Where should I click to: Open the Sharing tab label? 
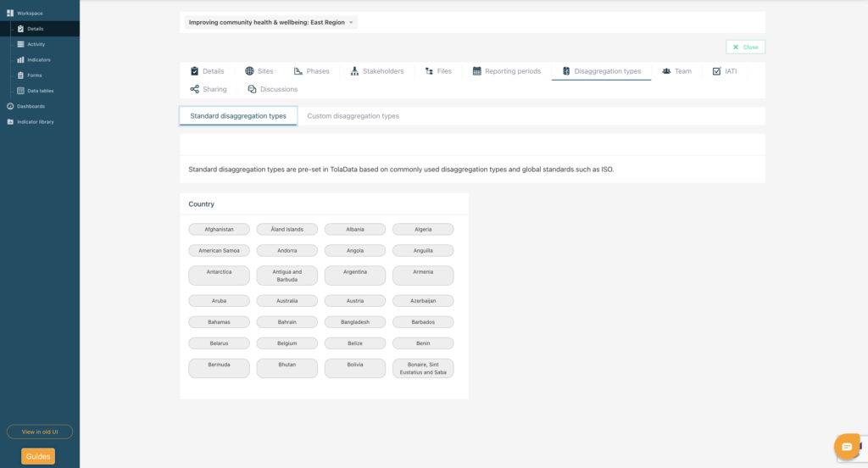click(214, 89)
